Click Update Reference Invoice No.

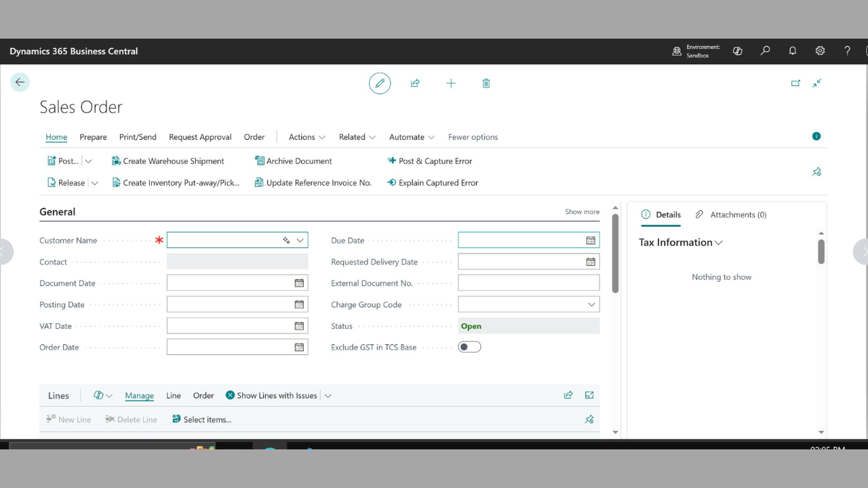pos(313,183)
